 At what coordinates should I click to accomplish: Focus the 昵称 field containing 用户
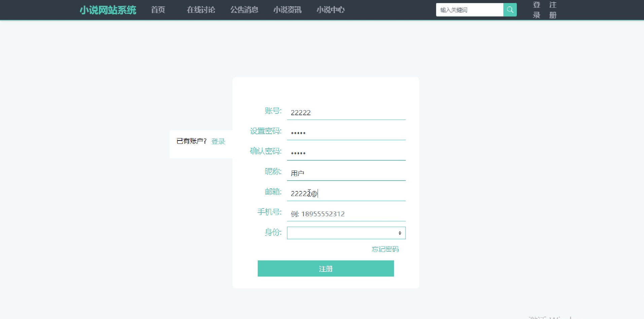pos(346,173)
